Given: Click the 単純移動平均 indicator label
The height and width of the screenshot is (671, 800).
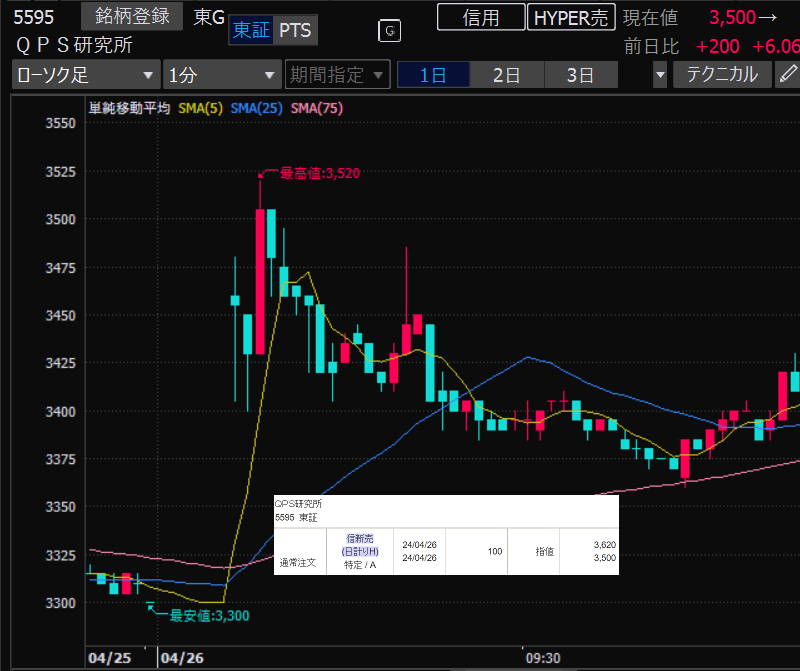Looking at the screenshot, I should coord(129,108).
